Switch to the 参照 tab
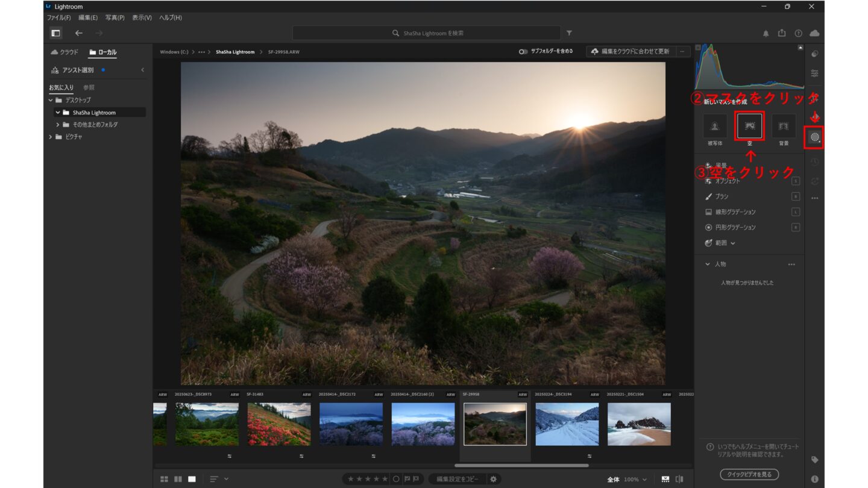This screenshot has height=488, width=868. [x=89, y=87]
